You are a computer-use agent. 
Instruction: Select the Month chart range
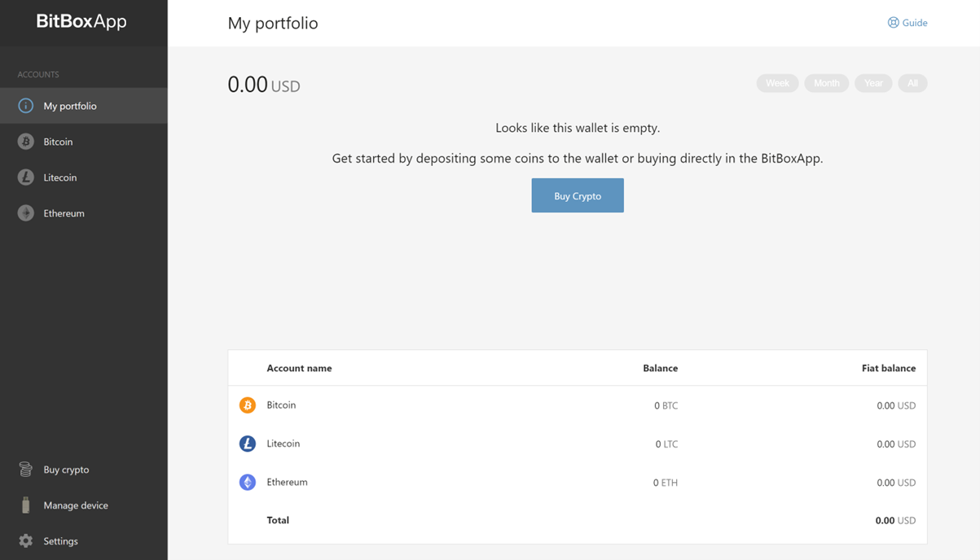pyautogui.click(x=826, y=83)
